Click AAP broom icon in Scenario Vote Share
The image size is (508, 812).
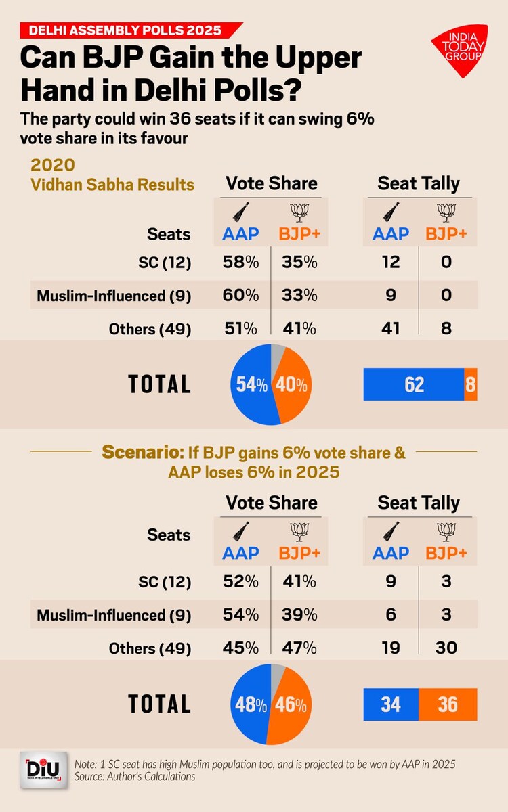240,531
